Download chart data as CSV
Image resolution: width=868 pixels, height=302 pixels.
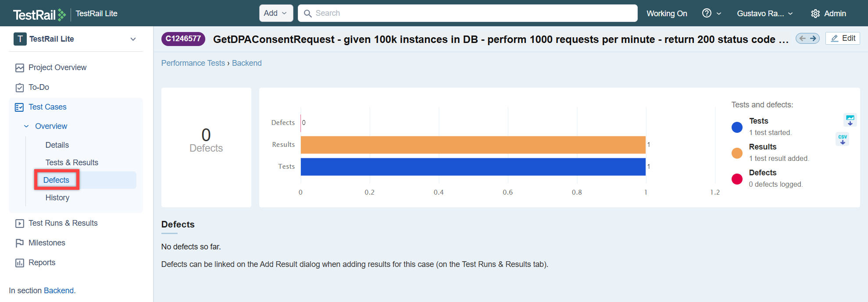point(842,139)
